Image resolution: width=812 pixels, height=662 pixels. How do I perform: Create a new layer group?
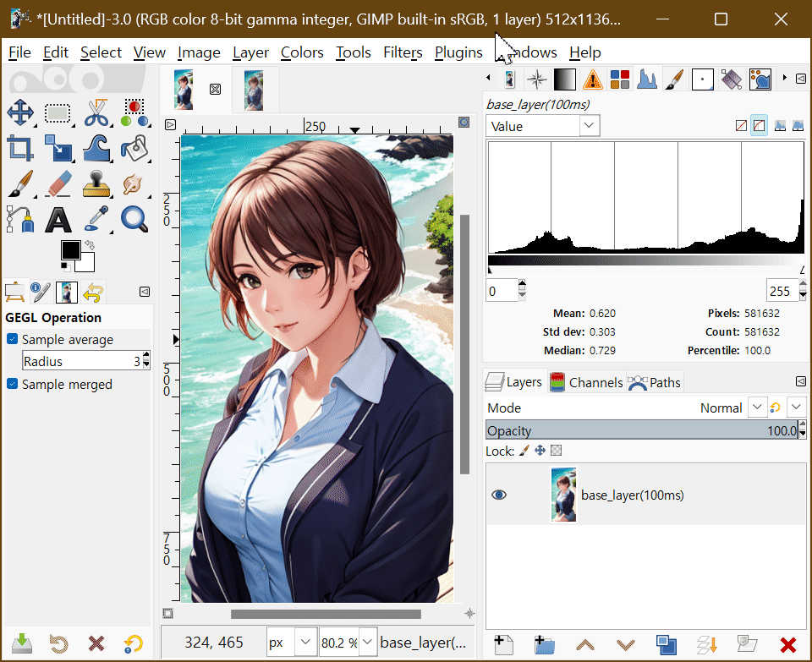544,644
